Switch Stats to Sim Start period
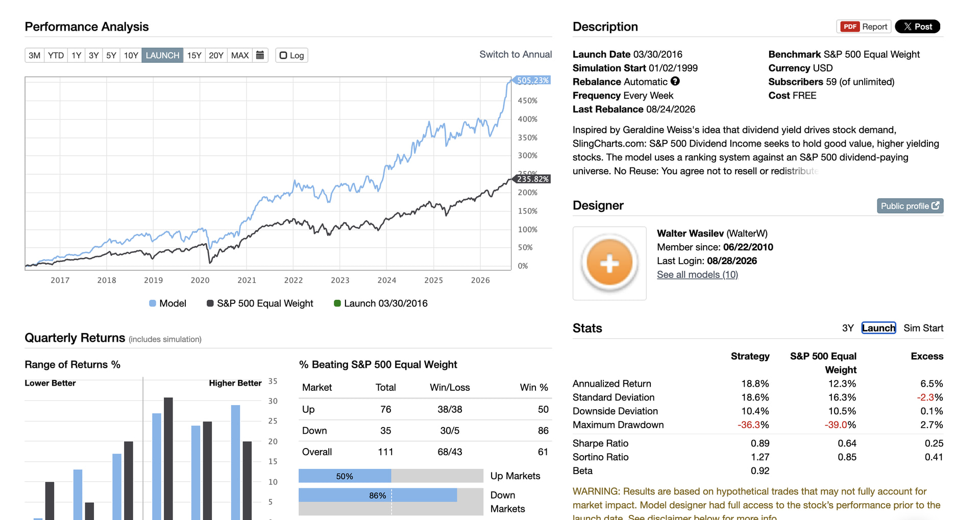Image resolution: width=980 pixels, height=520 pixels. 923,328
